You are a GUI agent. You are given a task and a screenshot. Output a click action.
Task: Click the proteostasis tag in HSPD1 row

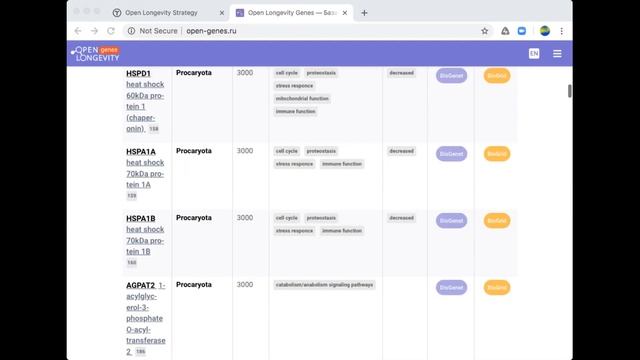pos(321,73)
